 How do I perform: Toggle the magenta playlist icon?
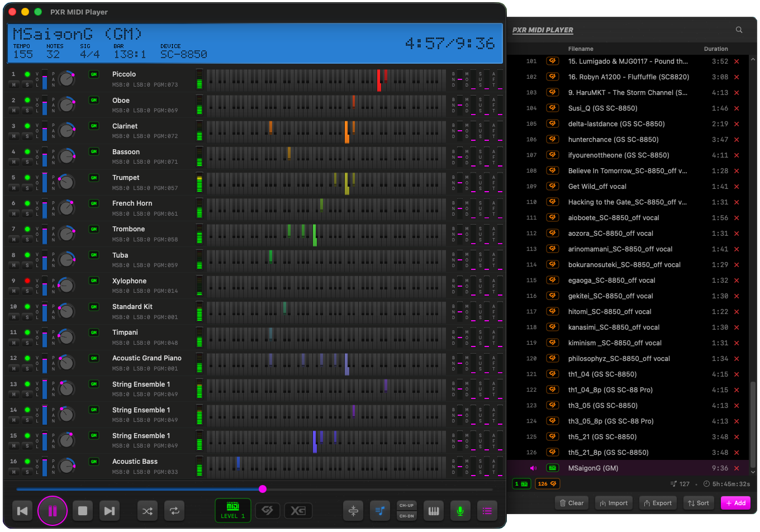[487, 511]
